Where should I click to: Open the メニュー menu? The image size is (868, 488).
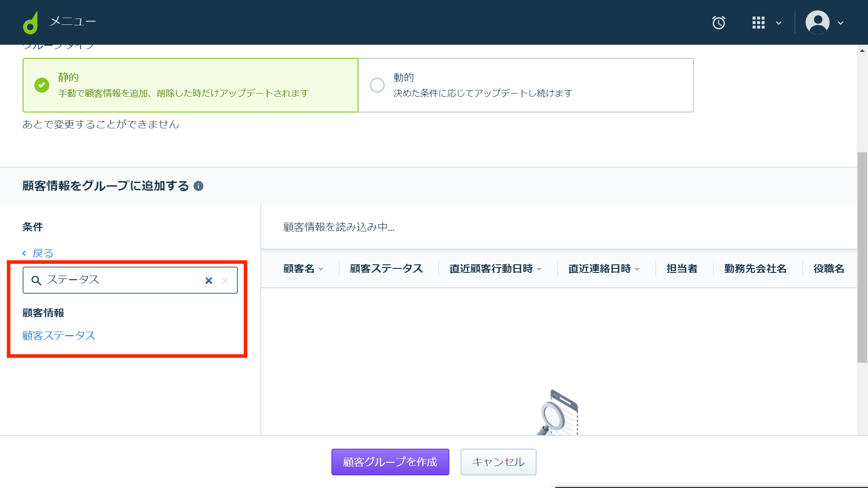point(73,22)
